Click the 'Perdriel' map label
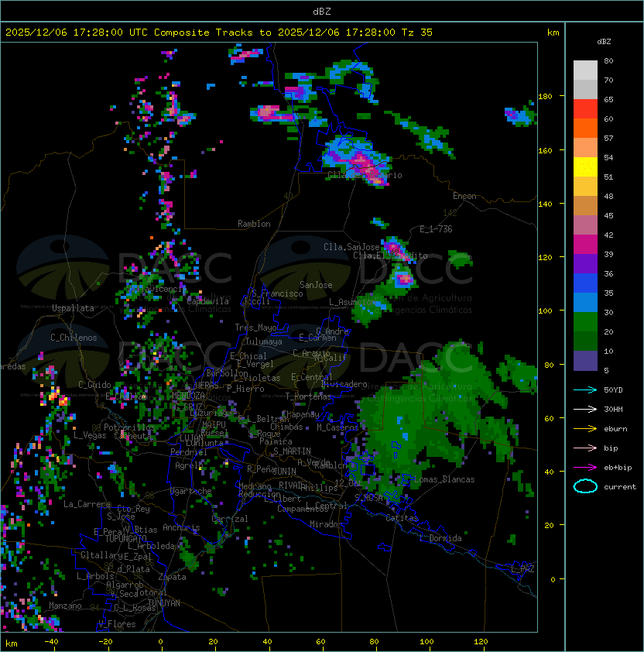Viewport: 644px width, 652px height. (x=189, y=452)
